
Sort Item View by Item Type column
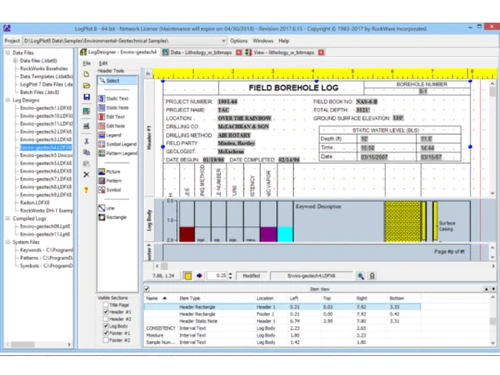[190, 298]
